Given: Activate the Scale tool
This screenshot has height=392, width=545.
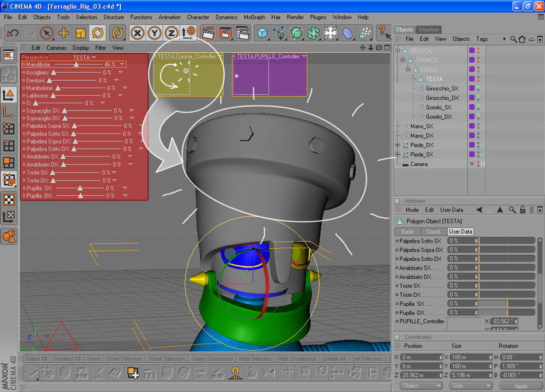Looking at the screenshot, I should coord(81,33).
